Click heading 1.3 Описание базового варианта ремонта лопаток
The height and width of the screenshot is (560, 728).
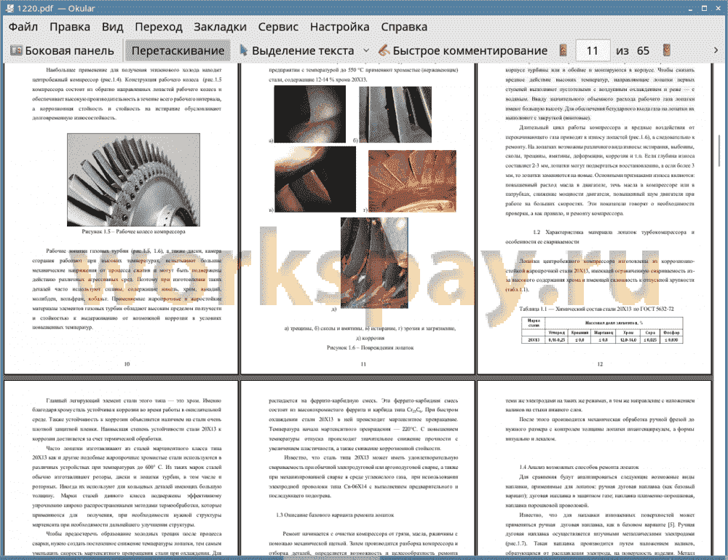335,515
